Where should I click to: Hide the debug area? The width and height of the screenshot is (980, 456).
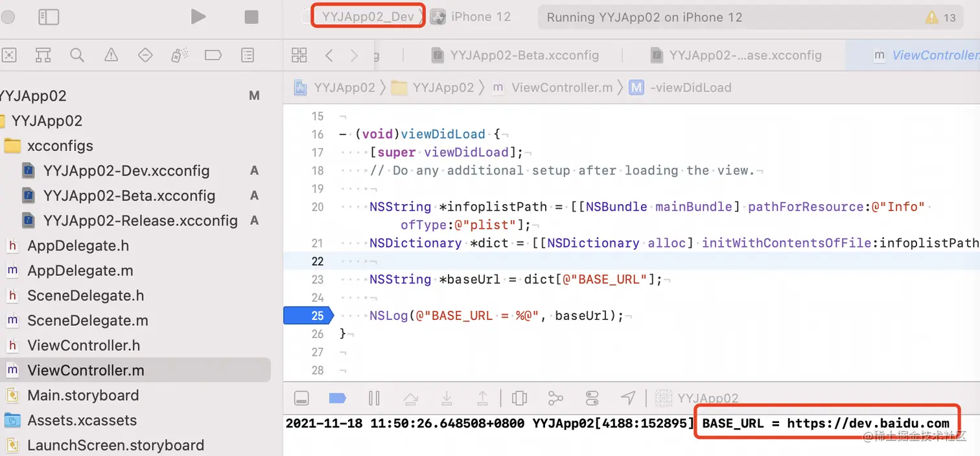point(301,398)
